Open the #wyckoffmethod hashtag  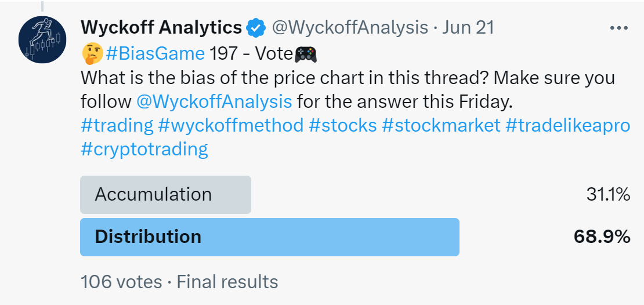(x=231, y=125)
